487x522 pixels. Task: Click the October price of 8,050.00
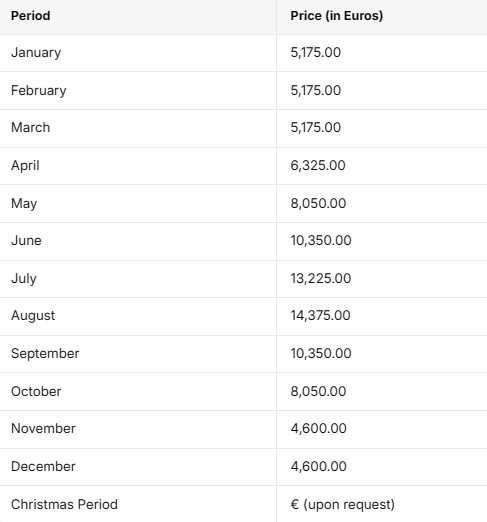click(318, 391)
